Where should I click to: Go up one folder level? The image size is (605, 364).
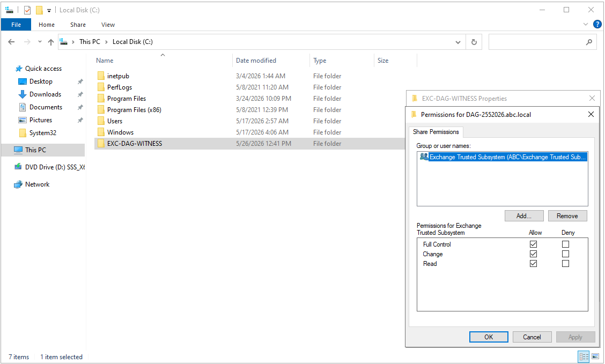point(51,42)
